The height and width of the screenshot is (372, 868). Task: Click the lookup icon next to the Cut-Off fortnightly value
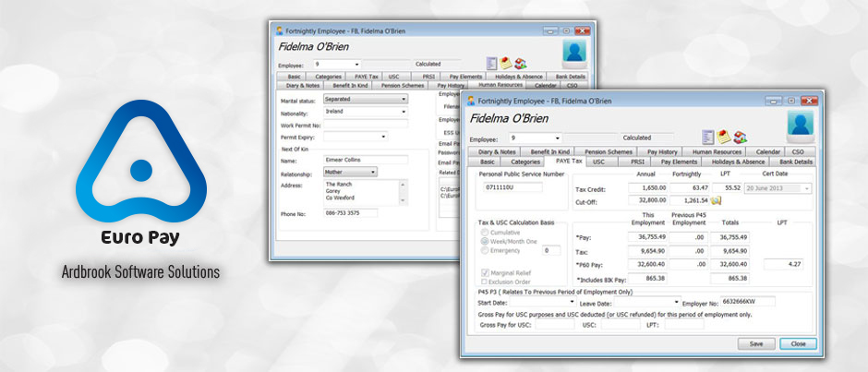[717, 200]
